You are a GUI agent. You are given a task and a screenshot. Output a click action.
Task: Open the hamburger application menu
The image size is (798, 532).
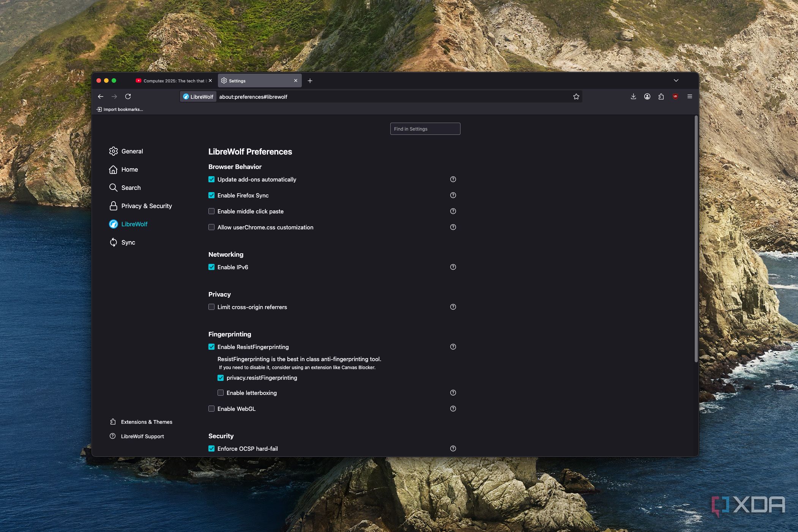tap(690, 96)
